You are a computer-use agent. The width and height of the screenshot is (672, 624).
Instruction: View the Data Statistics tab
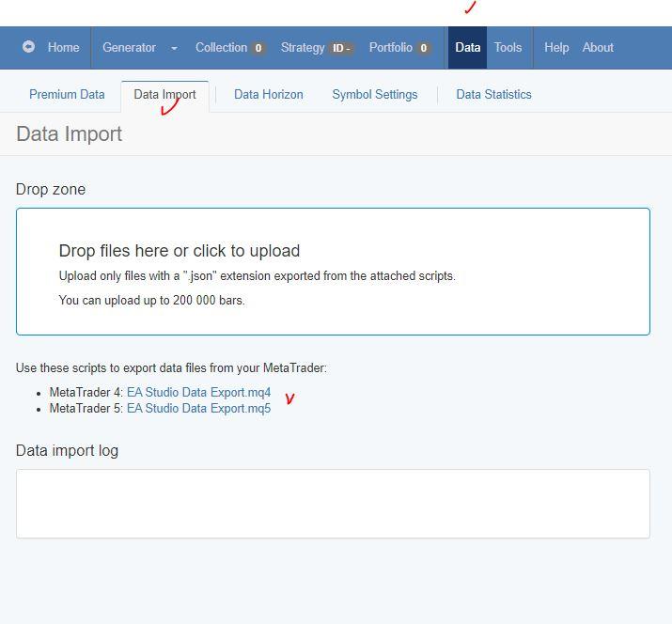click(x=493, y=95)
